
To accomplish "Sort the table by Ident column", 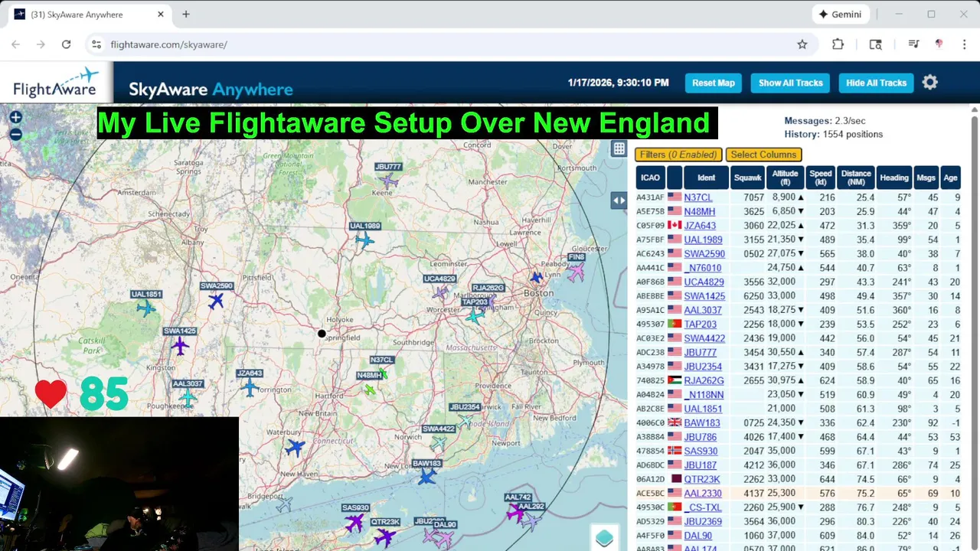I will tap(706, 178).
